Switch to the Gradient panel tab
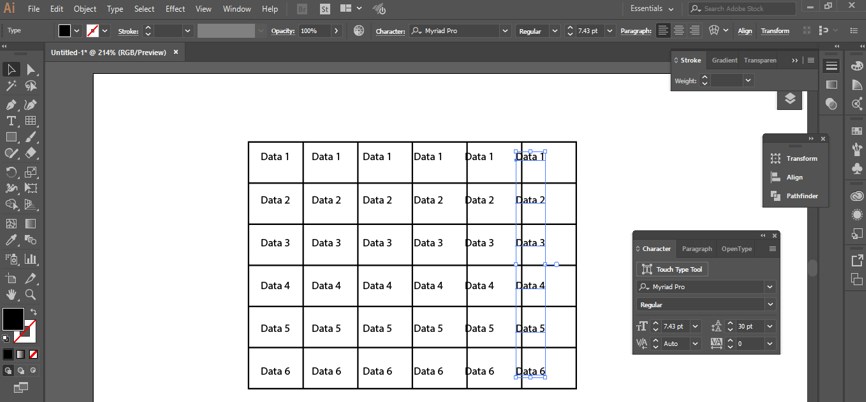The image size is (866, 402). 724,60
